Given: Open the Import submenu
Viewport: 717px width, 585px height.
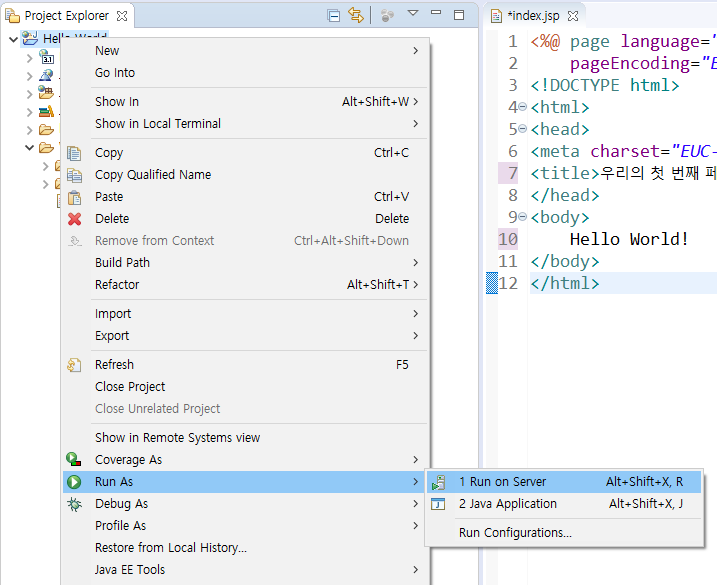Looking at the screenshot, I should pos(245,314).
